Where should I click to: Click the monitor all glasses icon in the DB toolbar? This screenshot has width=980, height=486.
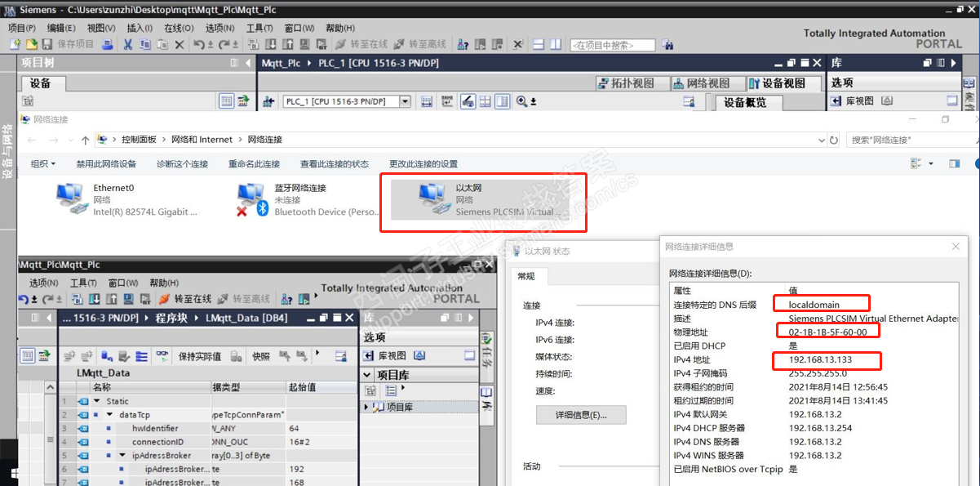[x=163, y=356]
